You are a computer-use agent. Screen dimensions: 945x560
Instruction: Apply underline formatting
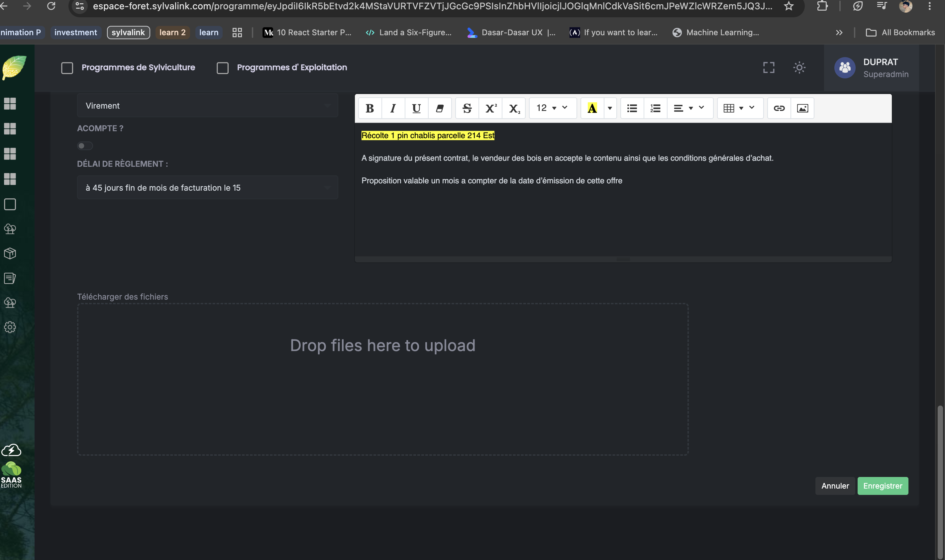pyautogui.click(x=416, y=108)
